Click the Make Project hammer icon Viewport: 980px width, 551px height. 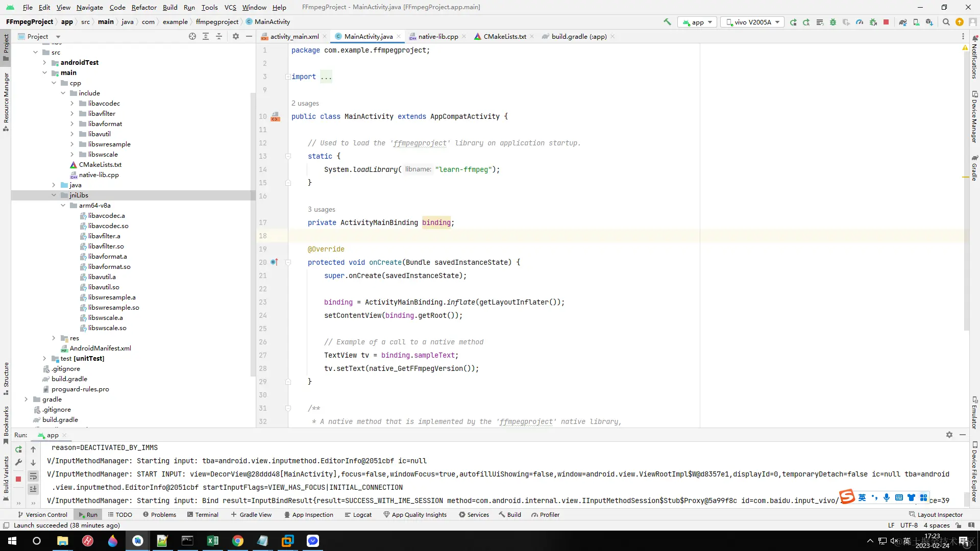tap(667, 22)
